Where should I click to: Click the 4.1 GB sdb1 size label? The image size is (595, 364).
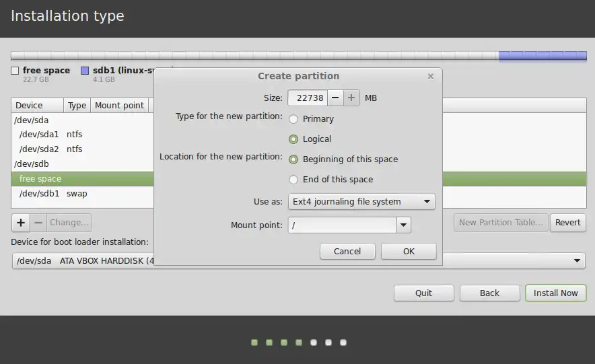point(104,79)
